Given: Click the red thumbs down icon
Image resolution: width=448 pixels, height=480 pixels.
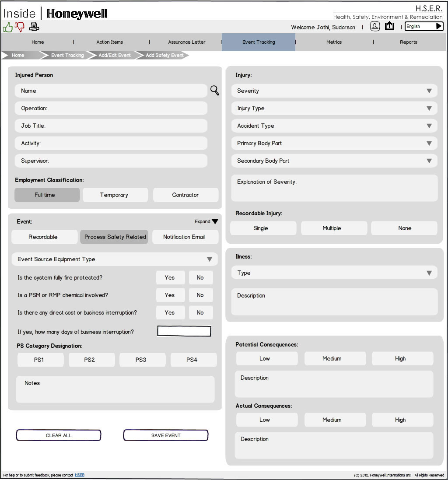Looking at the screenshot, I should [20, 27].
